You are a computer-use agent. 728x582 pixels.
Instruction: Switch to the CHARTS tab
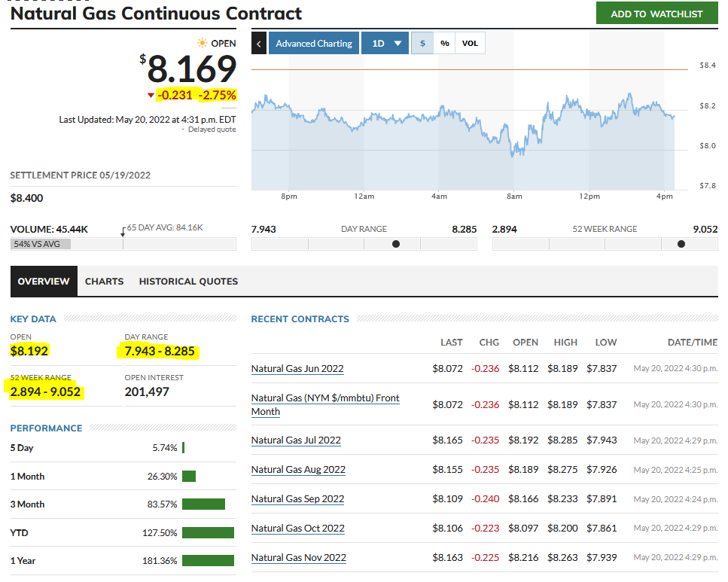point(105,282)
